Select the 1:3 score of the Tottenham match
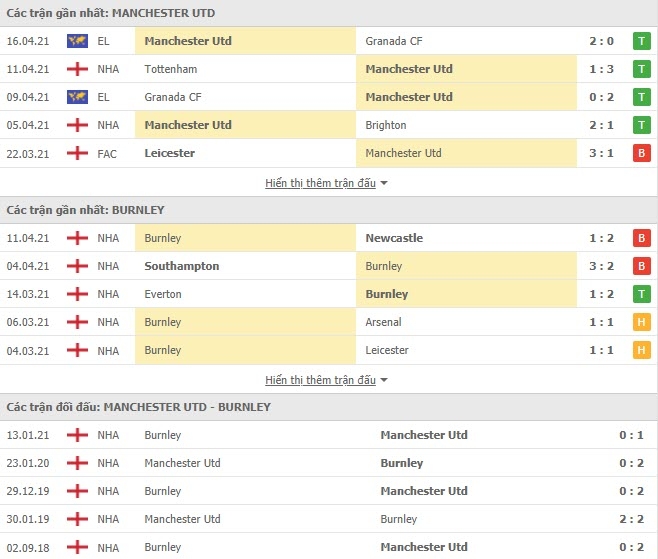Viewport: 658px width, 559px height. coord(601,69)
